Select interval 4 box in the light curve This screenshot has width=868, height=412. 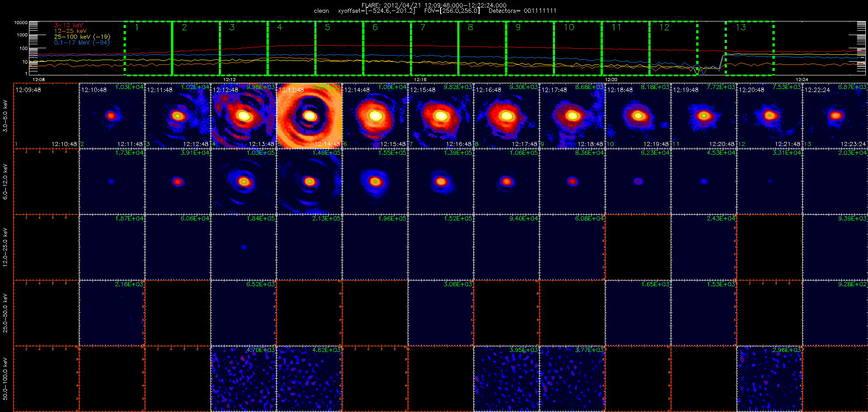click(292, 48)
